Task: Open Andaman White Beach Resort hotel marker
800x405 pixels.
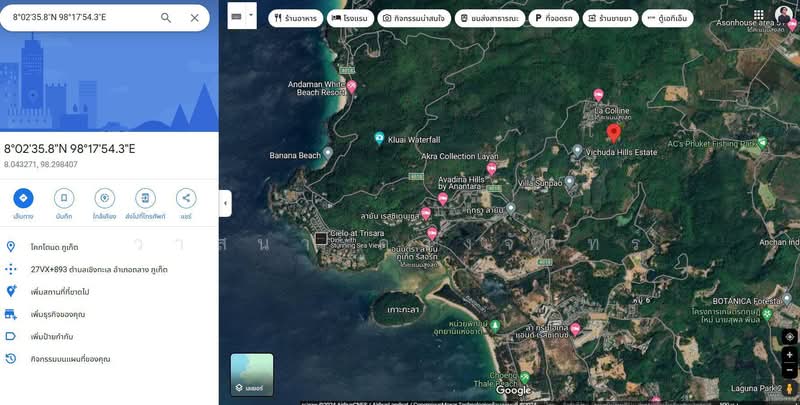Action: click(x=352, y=86)
